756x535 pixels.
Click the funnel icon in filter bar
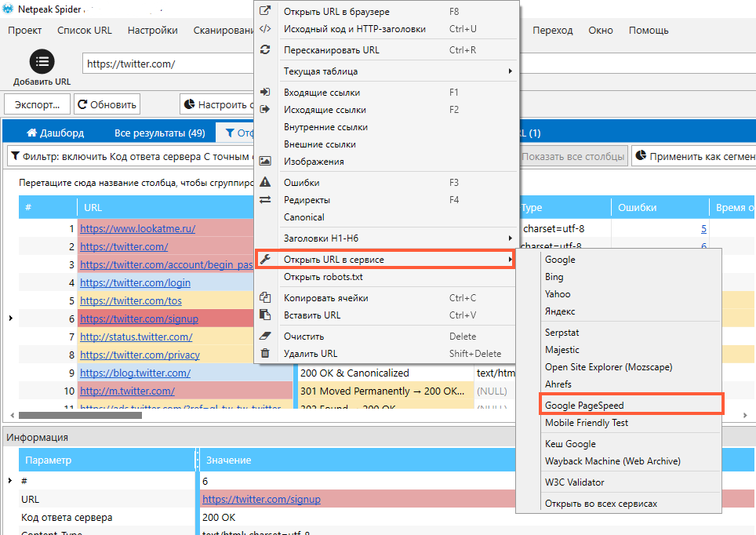click(x=16, y=156)
